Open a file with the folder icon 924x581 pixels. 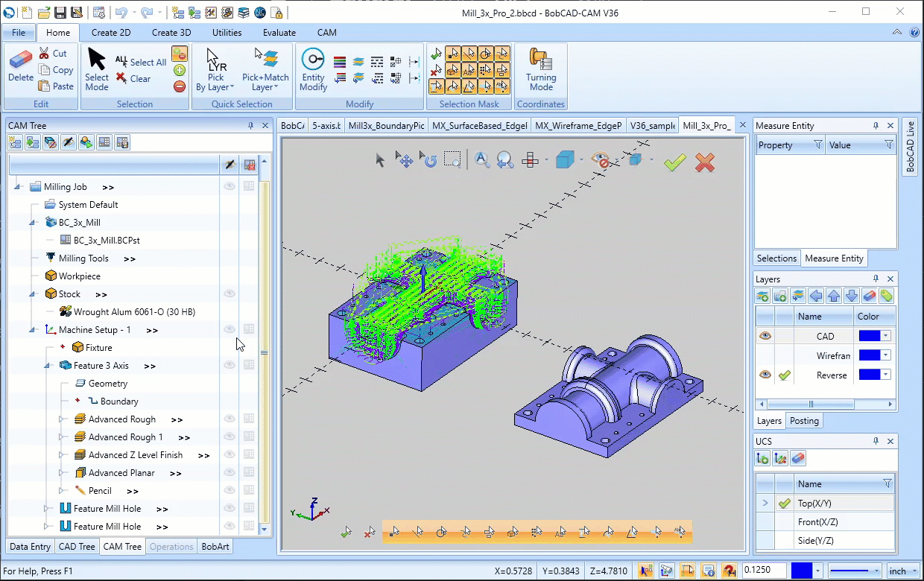coord(44,12)
